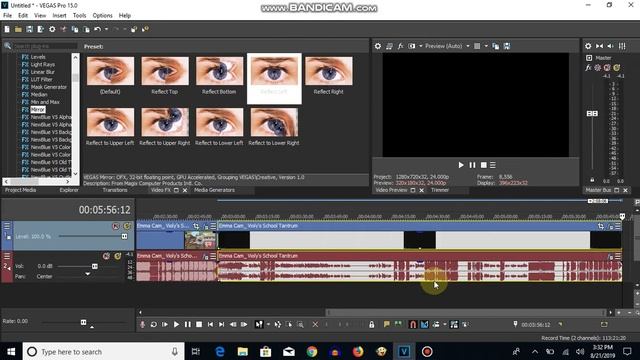Toggle Automatic Crossfades icon in timeline toolbar
This screenshot has height=360, width=640.
pos(424,324)
